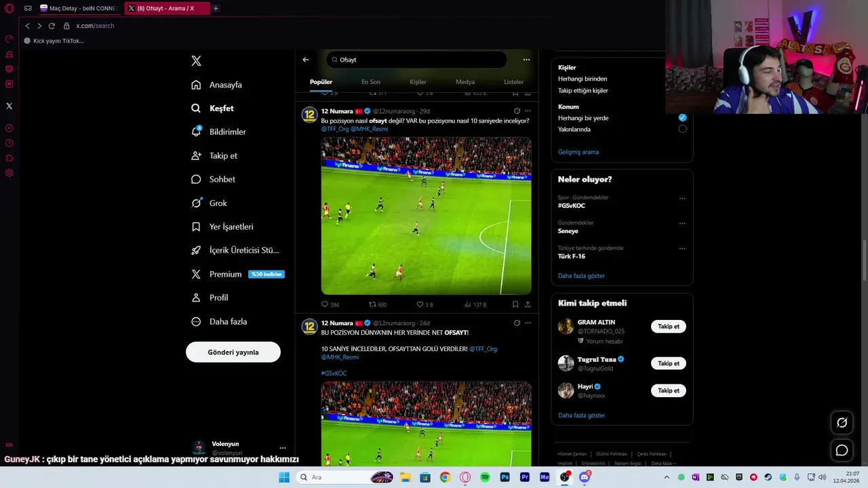
Task: Follow Hayri with Takip et
Action: [669, 390]
